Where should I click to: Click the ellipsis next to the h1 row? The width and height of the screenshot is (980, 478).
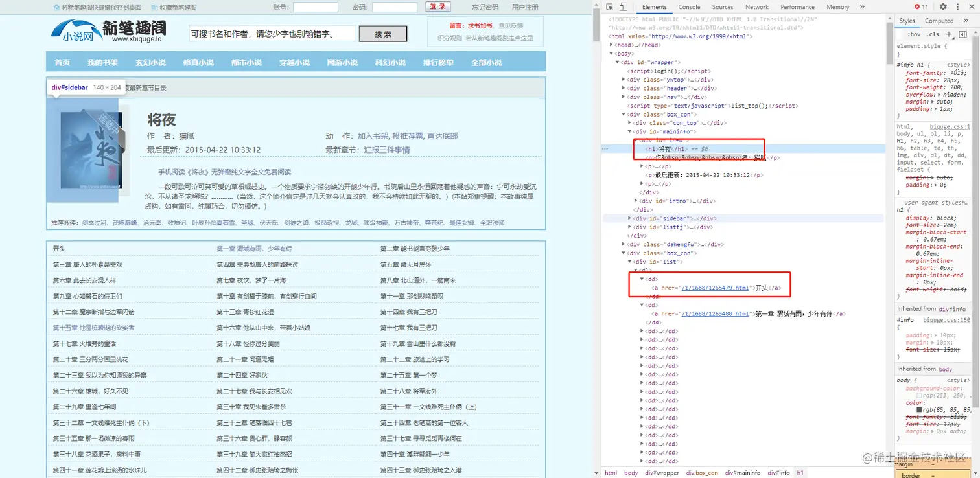tap(605, 149)
